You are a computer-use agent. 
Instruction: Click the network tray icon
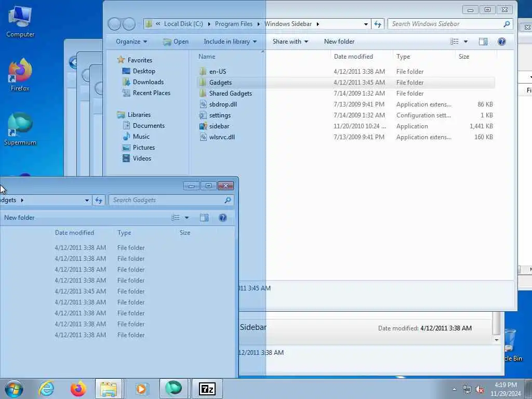(x=467, y=390)
